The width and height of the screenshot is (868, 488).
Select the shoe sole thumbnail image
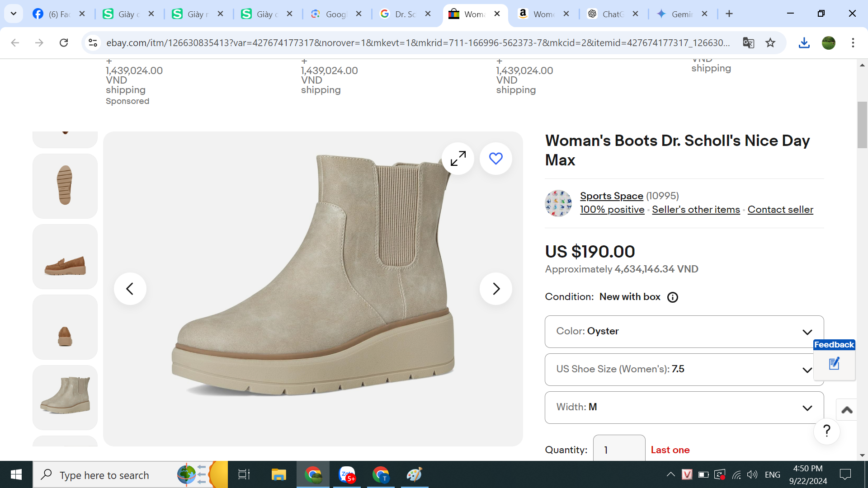coord(65,186)
